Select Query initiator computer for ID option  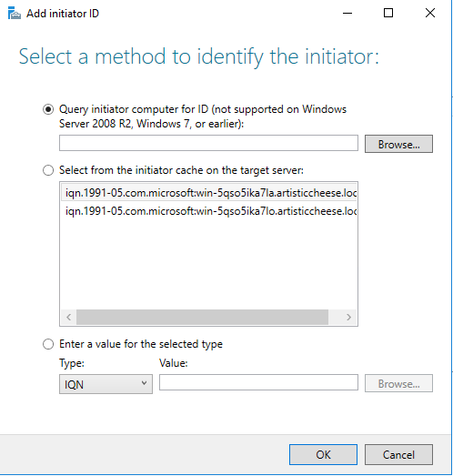click(x=48, y=109)
